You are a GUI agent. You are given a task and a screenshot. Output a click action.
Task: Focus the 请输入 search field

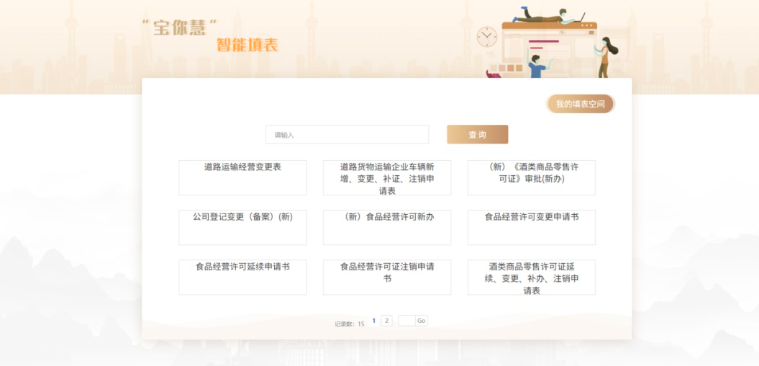(x=347, y=135)
